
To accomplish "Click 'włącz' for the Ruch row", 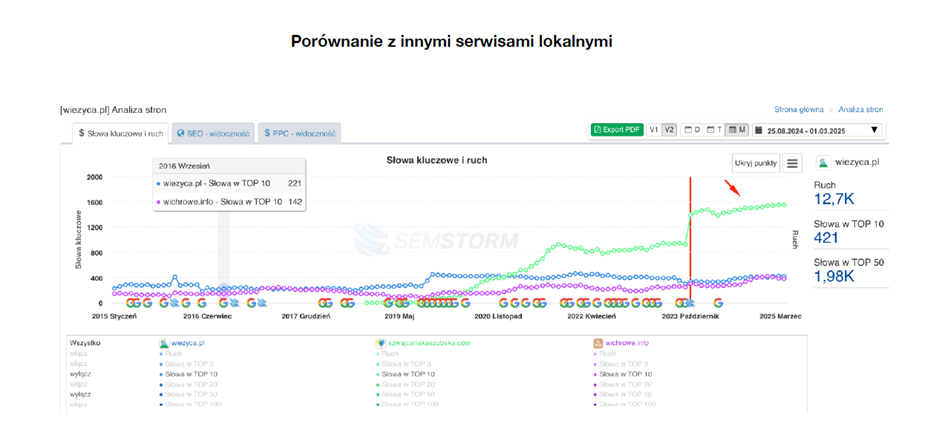I will tap(78, 354).
